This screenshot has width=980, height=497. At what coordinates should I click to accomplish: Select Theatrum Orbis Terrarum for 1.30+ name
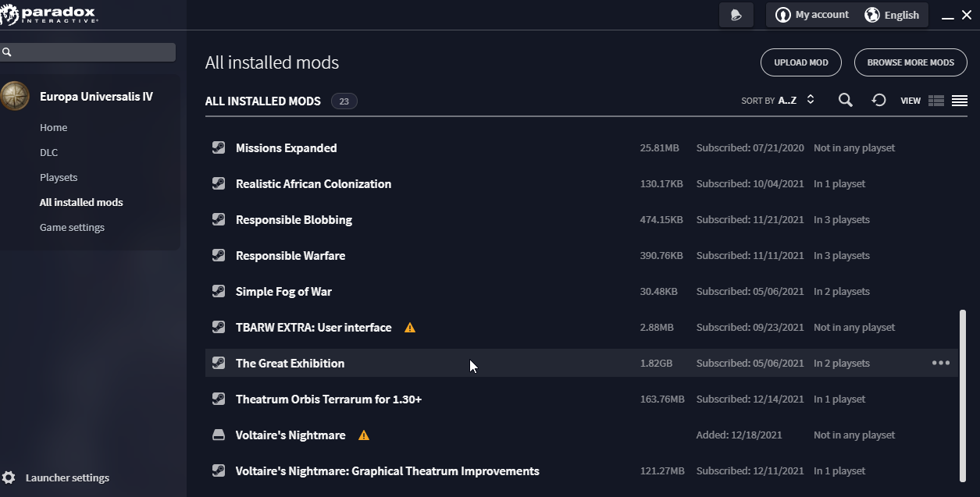pyautogui.click(x=329, y=399)
